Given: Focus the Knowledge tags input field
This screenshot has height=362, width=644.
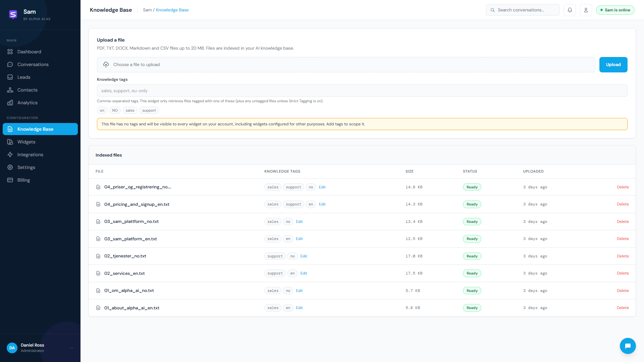Looking at the screenshot, I should pyautogui.click(x=362, y=91).
